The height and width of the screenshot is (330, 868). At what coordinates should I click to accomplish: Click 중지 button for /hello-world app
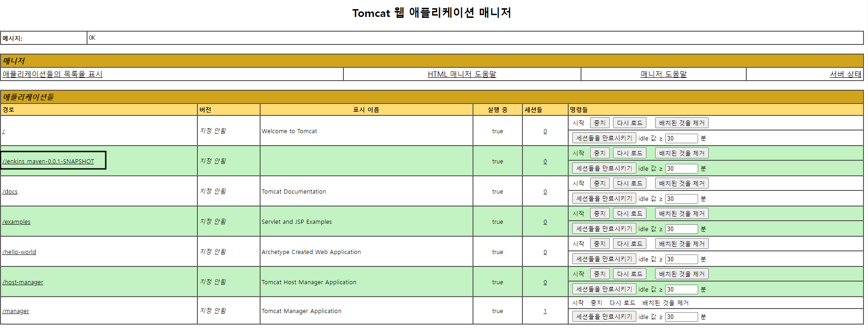tap(600, 244)
